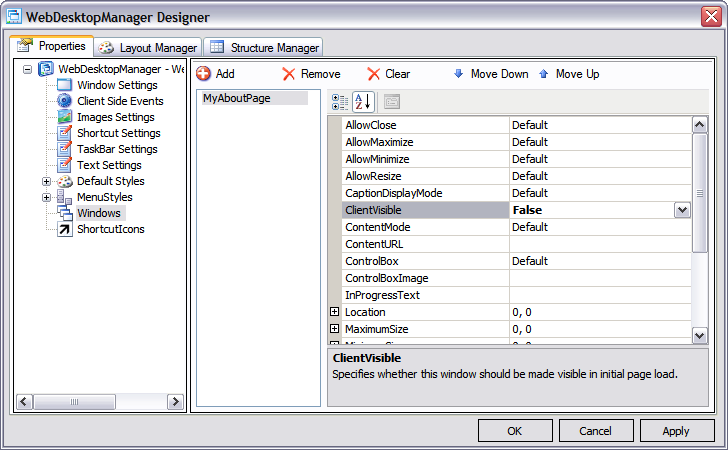The image size is (728, 450).
Task: Click the Move Down arrow icon
Action: 459,74
